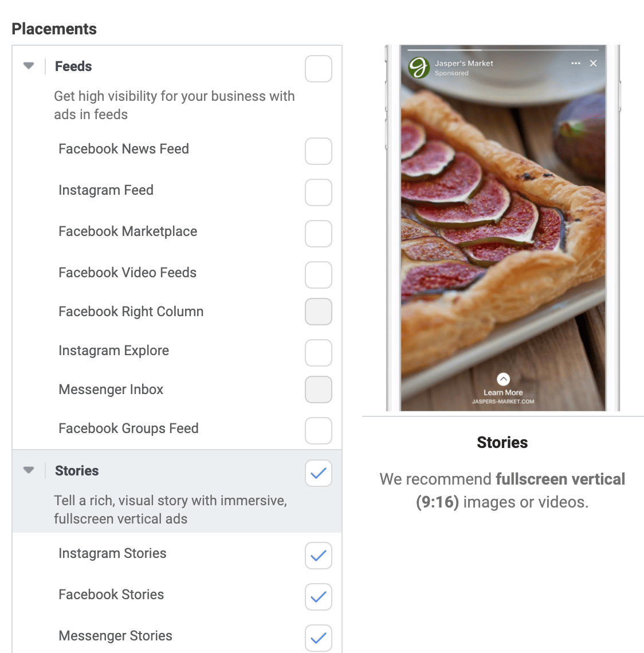Check the Instagram Feed placement
This screenshot has width=644, height=653.
[318, 192]
